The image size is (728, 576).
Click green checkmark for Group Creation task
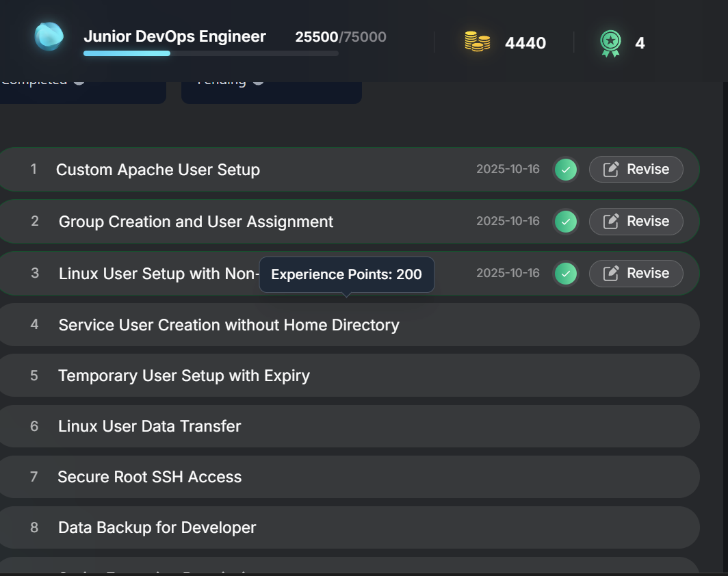565,222
